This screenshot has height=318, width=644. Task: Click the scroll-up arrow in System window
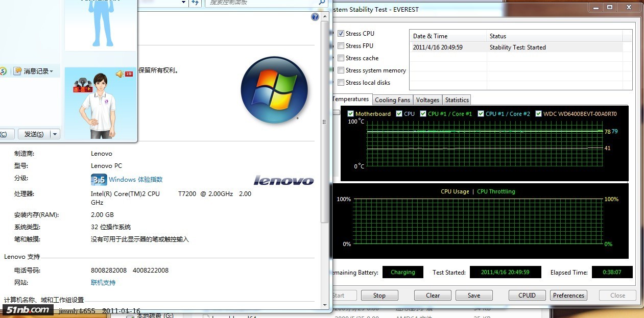click(324, 17)
